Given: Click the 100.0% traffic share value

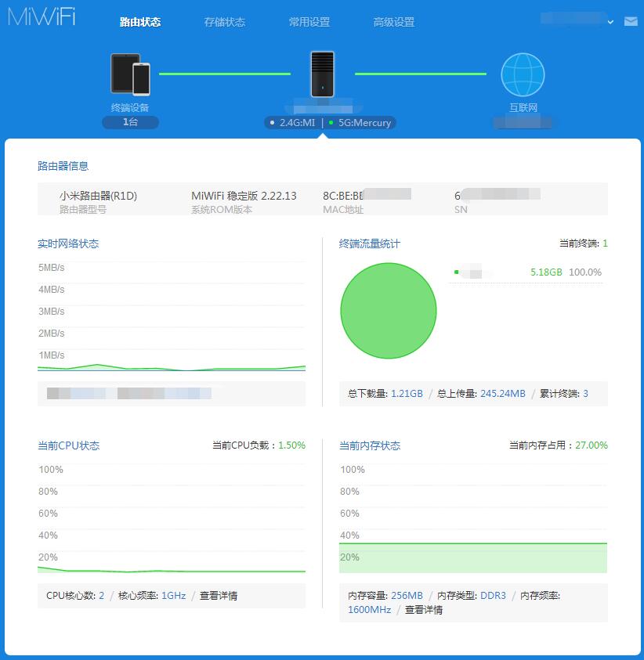Looking at the screenshot, I should 585,272.
